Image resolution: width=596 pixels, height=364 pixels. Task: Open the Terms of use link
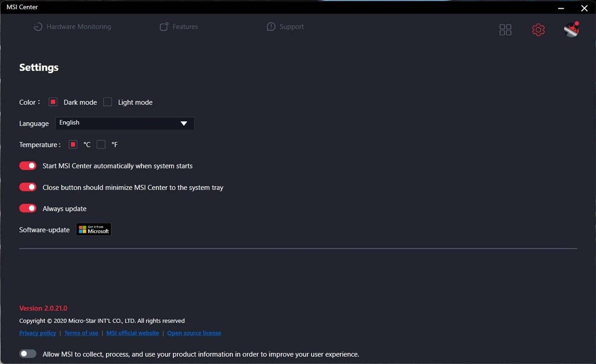click(x=81, y=333)
